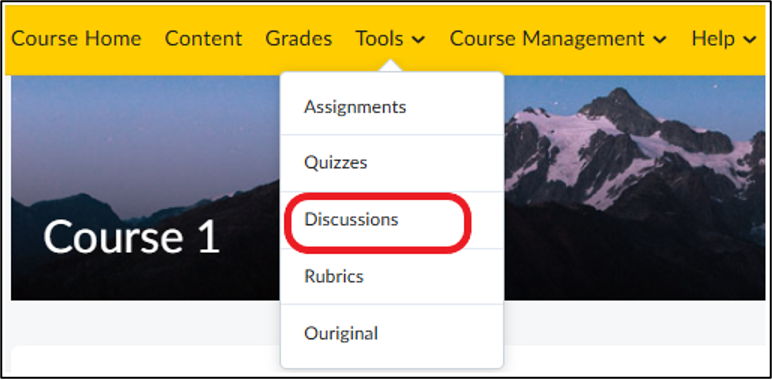The width and height of the screenshot is (772, 380).
Task: Click the chevron arrow next to Help
Action: pyautogui.click(x=749, y=40)
